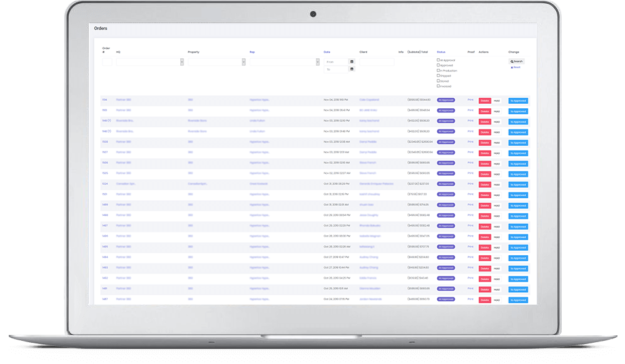Viewport: 625px width, 364px height.
Task: Print proof for order 1507
Action: (470, 153)
